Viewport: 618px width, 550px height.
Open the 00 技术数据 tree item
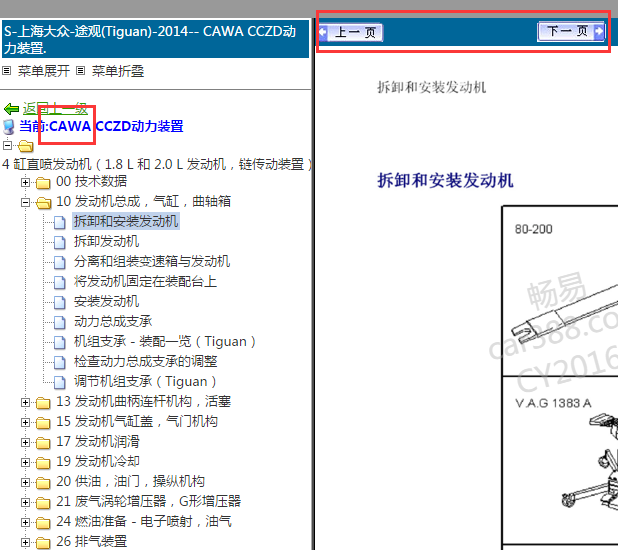pyautogui.click(x=91, y=181)
